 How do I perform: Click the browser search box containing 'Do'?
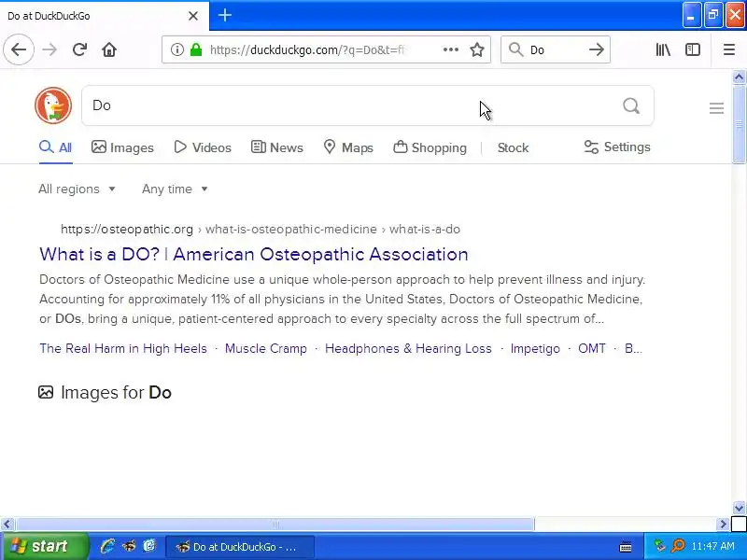pos(555,49)
